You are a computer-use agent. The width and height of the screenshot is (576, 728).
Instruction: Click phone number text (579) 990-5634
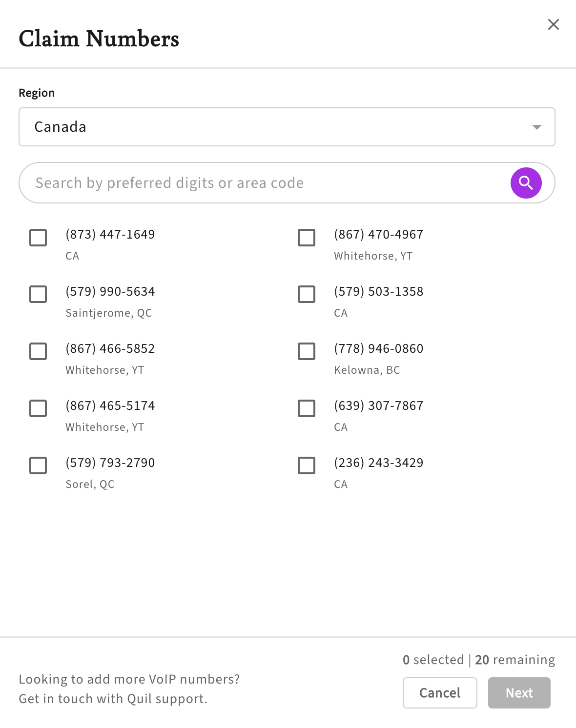tap(110, 292)
